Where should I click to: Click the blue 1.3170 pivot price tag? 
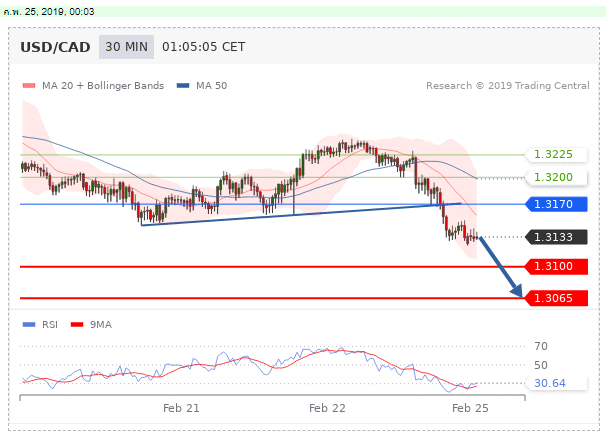[x=556, y=204]
